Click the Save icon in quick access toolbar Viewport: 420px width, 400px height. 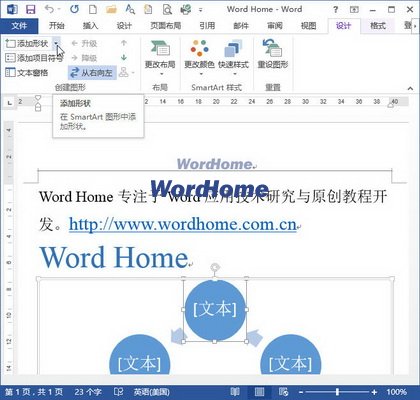point(31,10)
